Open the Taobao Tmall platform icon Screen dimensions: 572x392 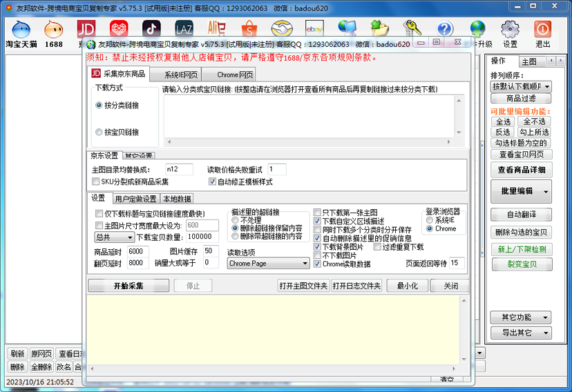pos(21,29)
